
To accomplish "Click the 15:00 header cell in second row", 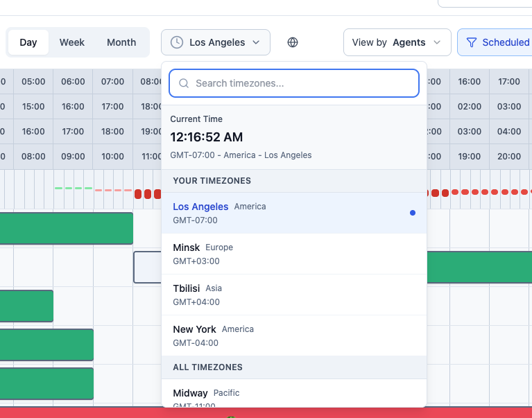I will click(x=33, y=107).
